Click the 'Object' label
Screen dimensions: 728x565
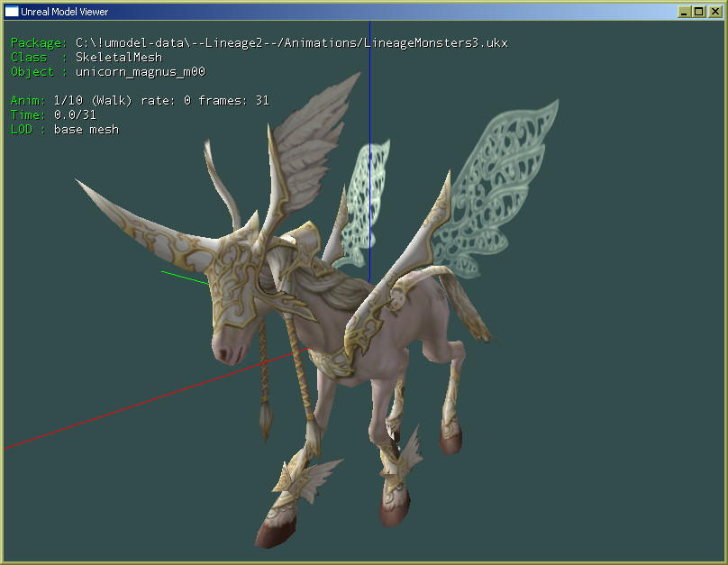pos(32,72)
